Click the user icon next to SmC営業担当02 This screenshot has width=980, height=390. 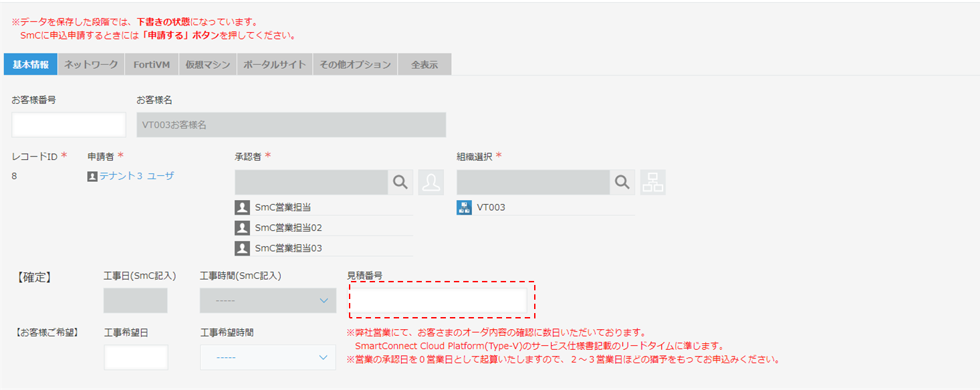(x=242, y=227)
